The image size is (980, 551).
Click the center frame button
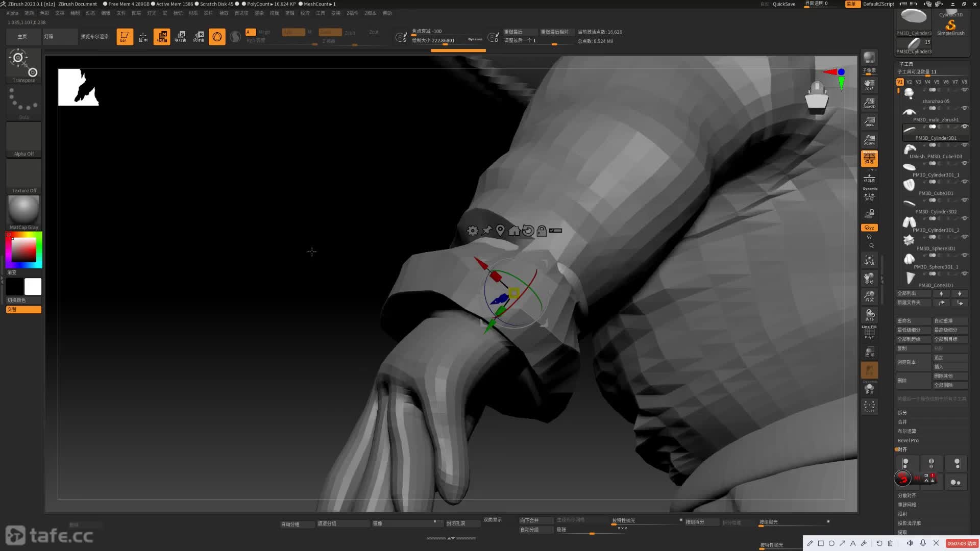point(869,260)
